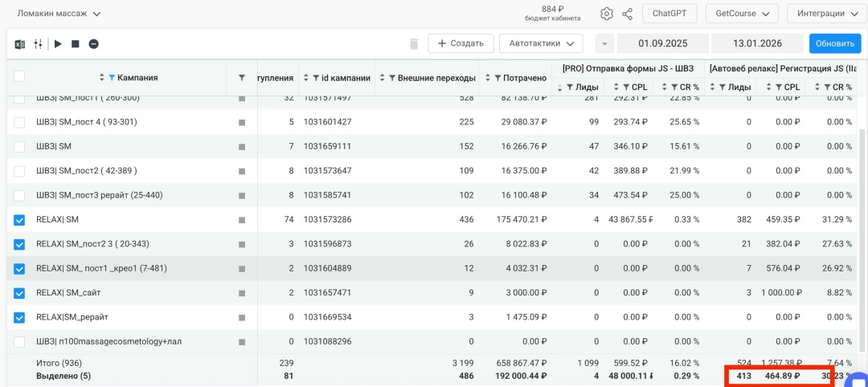
Task: Open the Интеграции dropdown
Action: coord(827,14)
